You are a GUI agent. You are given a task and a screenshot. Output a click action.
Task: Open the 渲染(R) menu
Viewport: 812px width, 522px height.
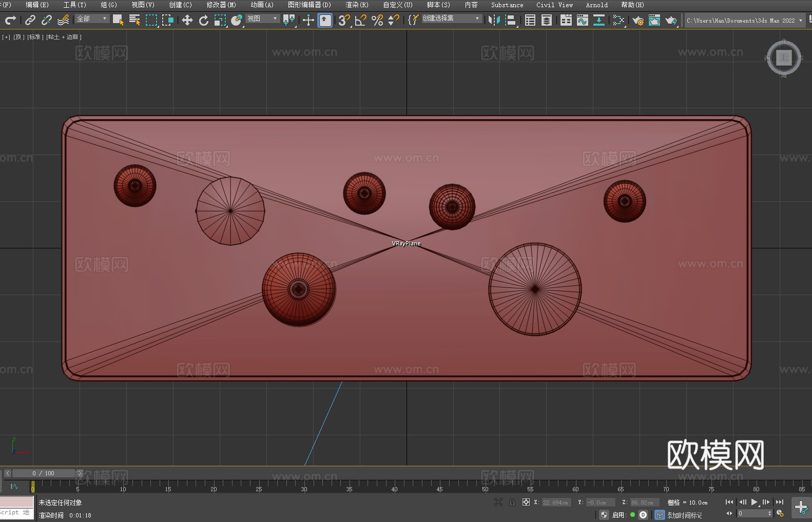point(357,5)
